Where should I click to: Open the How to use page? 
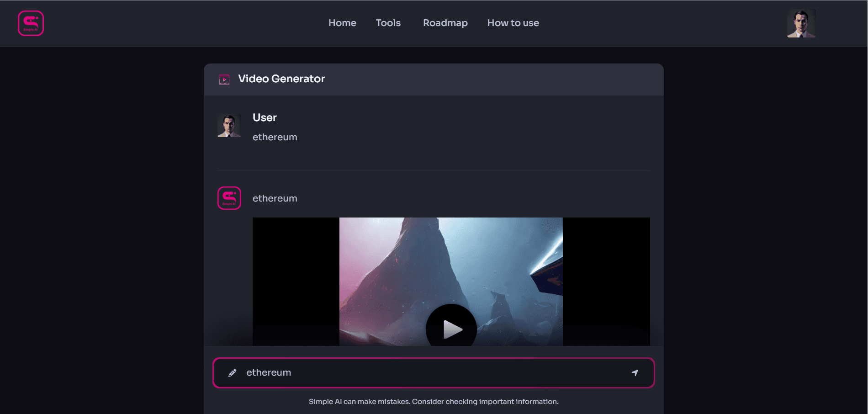(513, 23)
